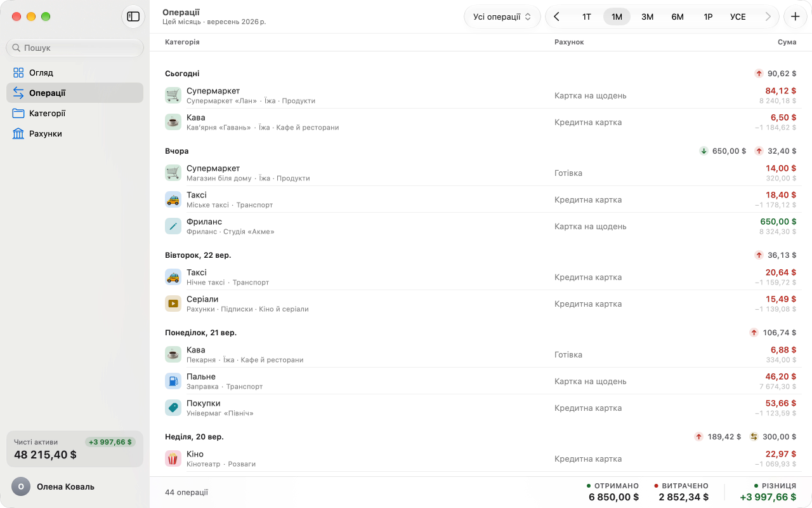This screenshot has width=812, height=508.
Task: Click the ОТРИМАНО total of 6 850,00 $
Action: pos(613,497)
